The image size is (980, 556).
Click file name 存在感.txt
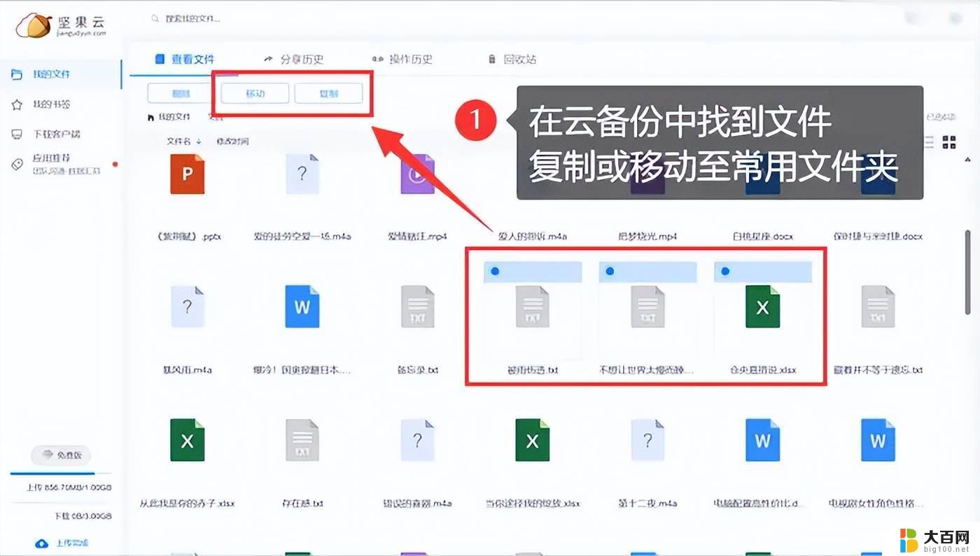302,503
